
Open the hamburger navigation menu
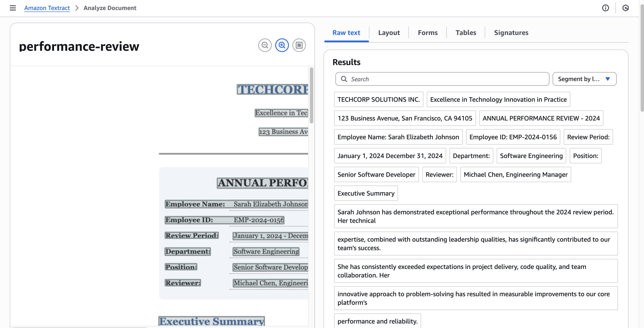point(13,8)
